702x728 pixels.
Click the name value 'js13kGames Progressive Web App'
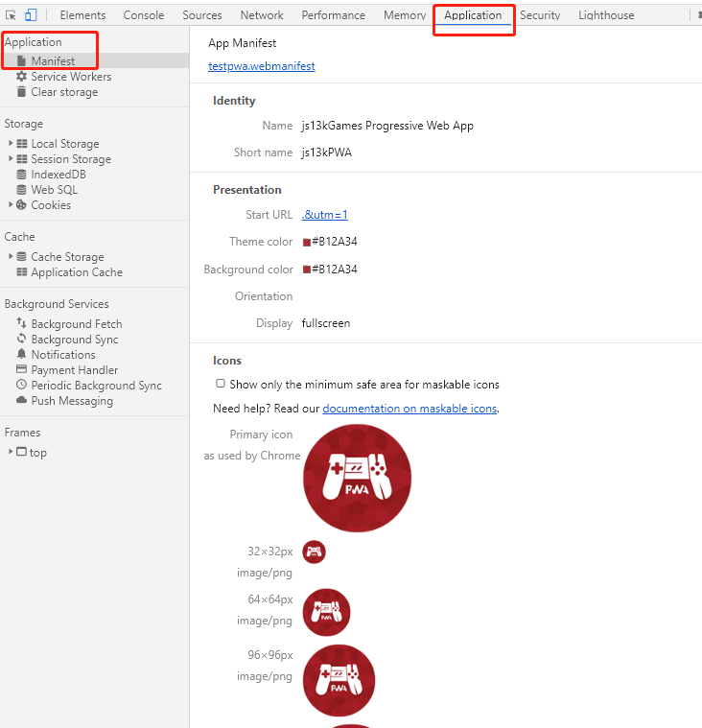(x=387, y=126)
